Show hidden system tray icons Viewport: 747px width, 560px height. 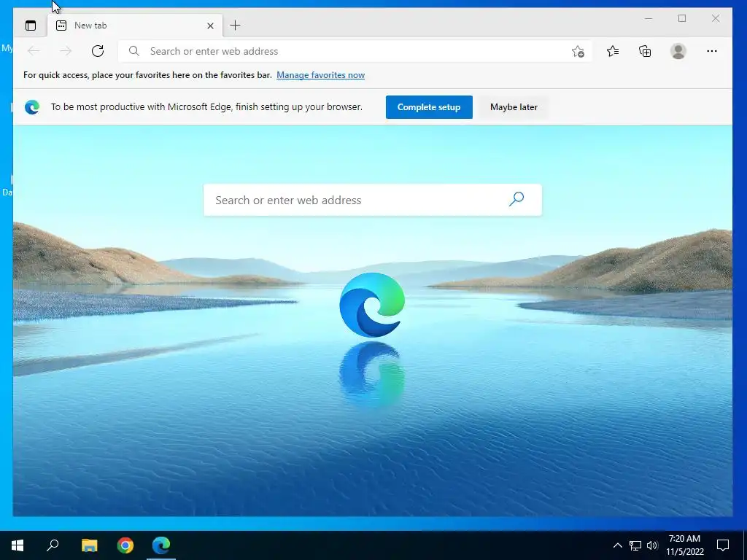pyautogui.click(x=617, y=545)
